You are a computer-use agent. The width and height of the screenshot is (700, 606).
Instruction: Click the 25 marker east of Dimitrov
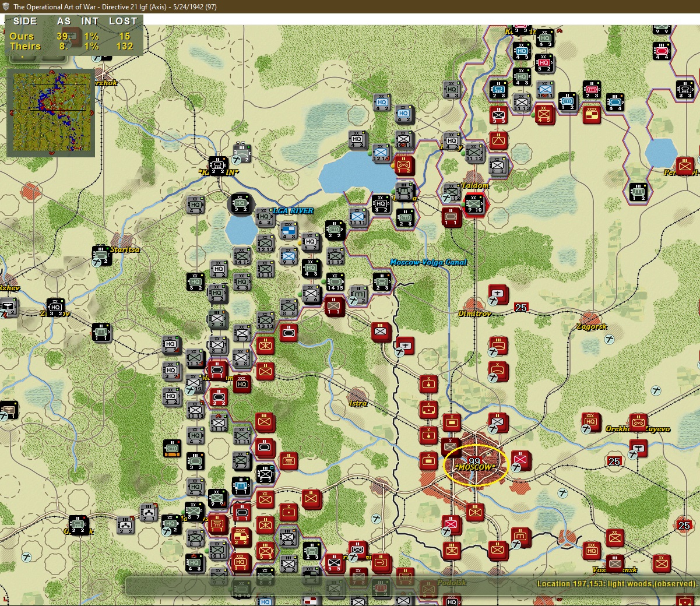click(521, 308)
